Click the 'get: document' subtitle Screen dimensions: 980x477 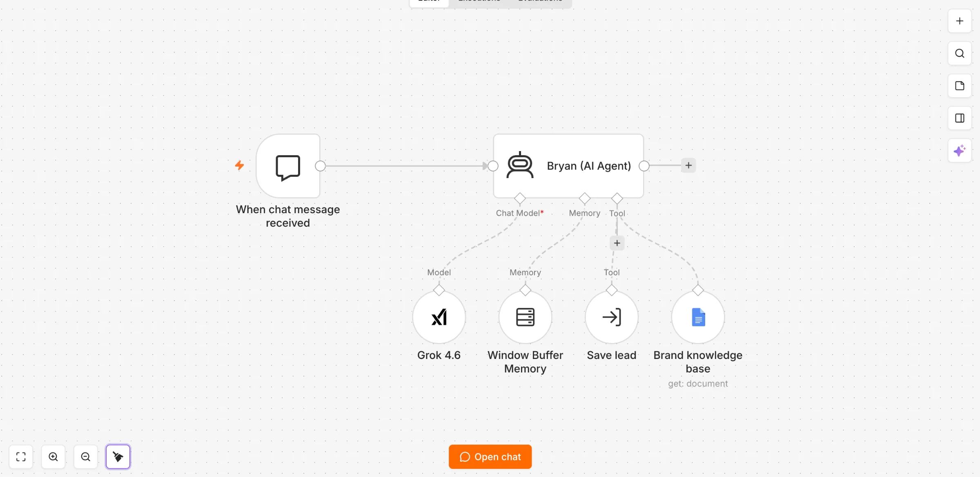tap(698, 384)
